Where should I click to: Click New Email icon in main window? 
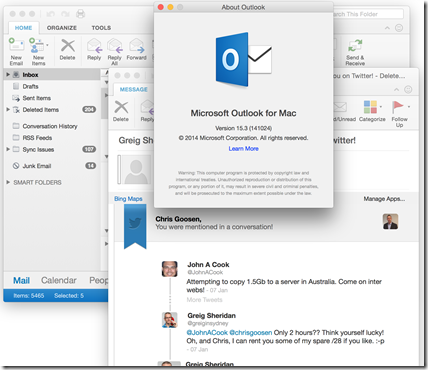(16, 46)
